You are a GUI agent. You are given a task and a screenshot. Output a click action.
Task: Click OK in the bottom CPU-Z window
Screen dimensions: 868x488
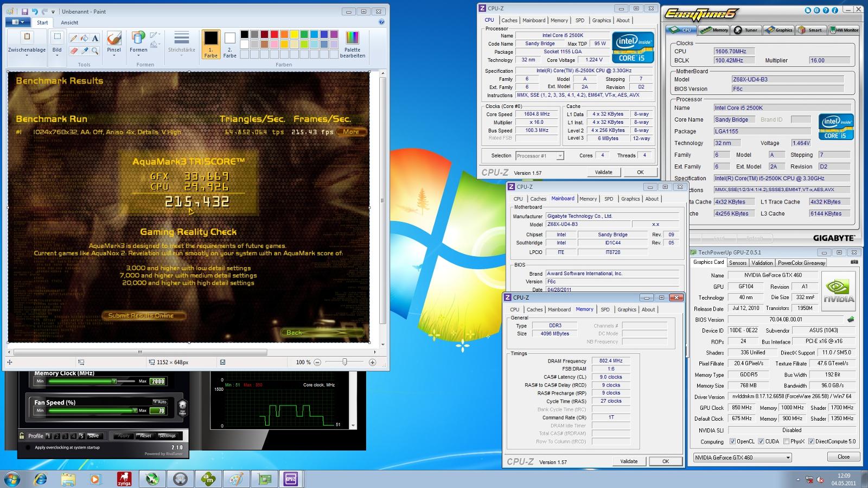click(665, 461)
